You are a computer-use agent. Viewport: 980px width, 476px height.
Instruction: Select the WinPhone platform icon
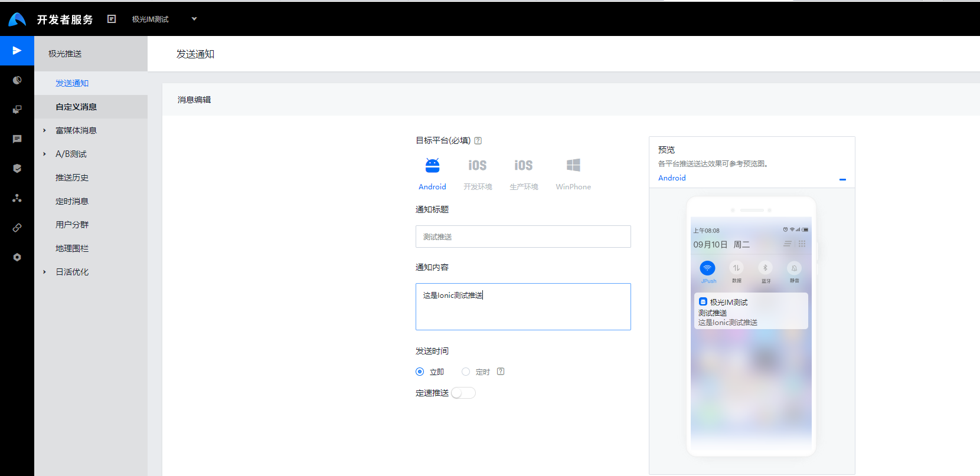coord(573,166)
